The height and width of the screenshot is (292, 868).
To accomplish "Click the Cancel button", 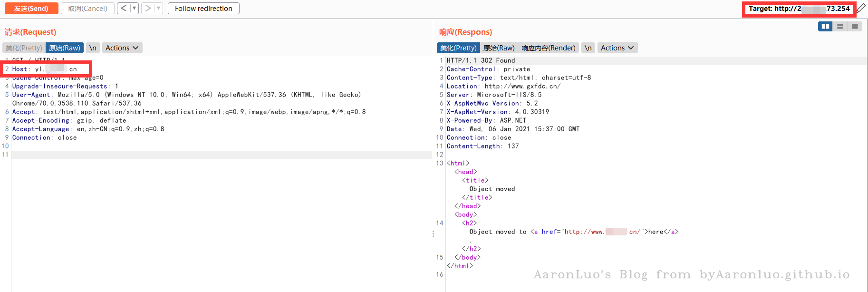I will point(87,8).
